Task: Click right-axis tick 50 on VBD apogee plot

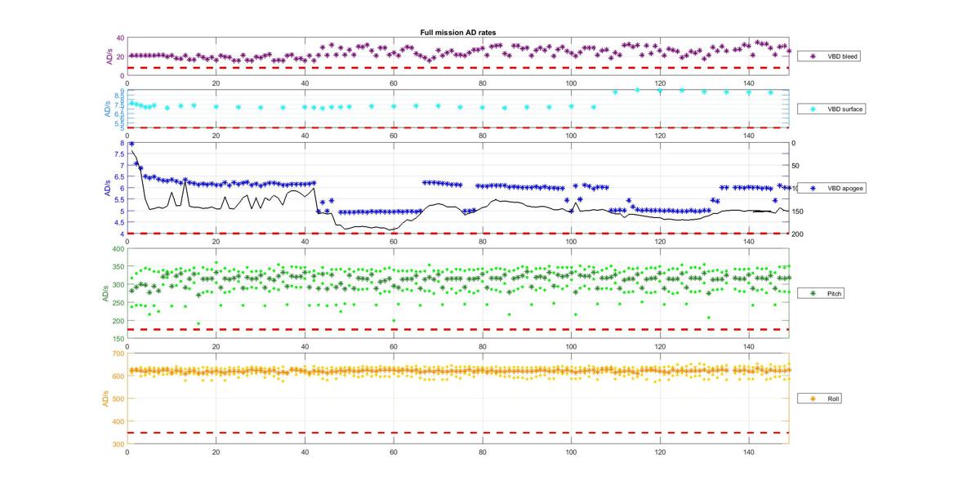Action: click(x=796, y=166)
